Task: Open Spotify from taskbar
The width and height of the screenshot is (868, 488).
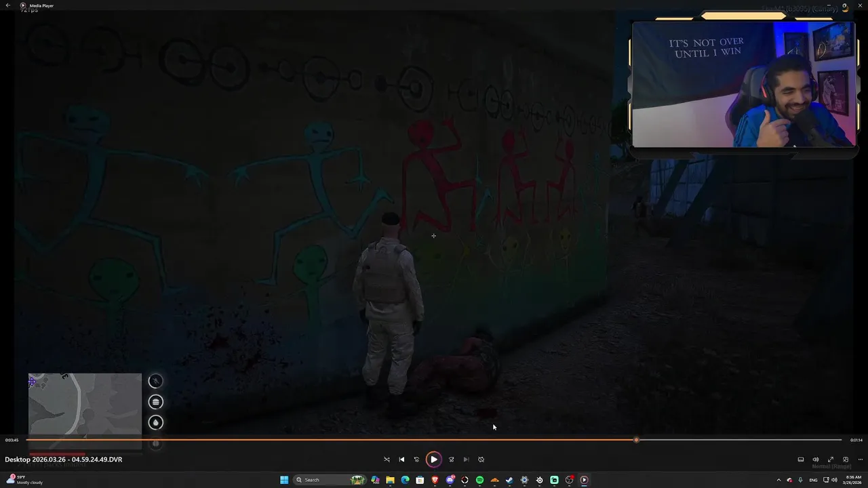Action: (479, 480)
